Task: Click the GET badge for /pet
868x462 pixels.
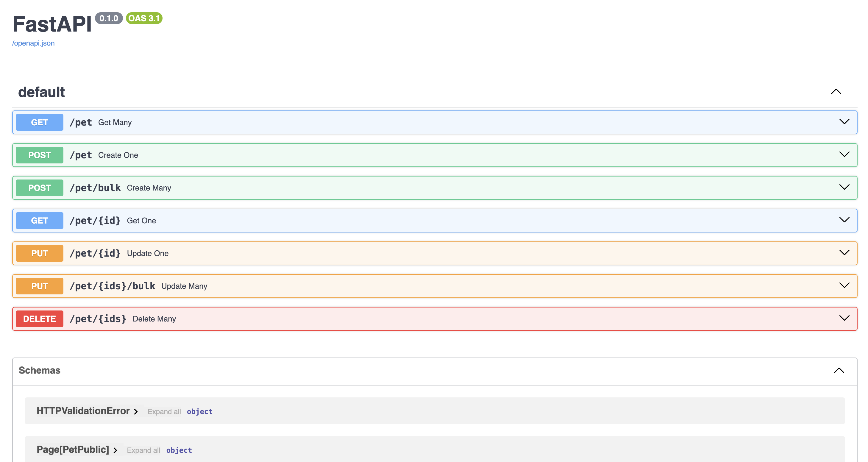Action: (39, 122)
